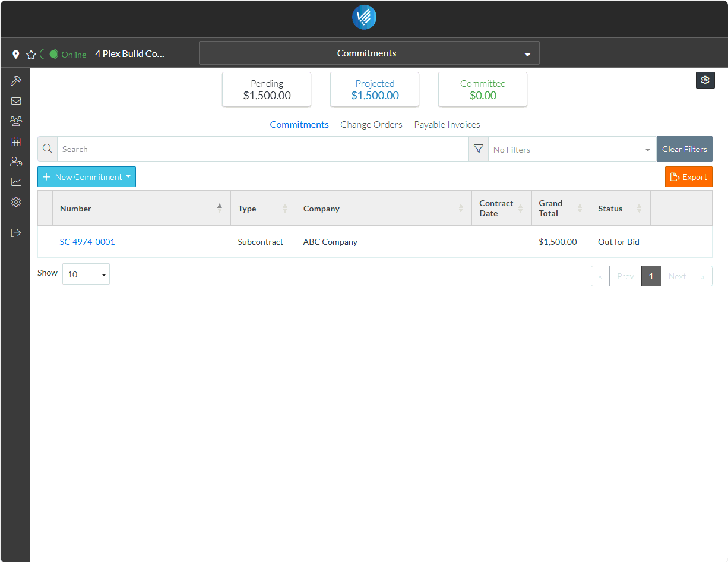Expand the Commitments module dropdown
Image resolution: width=728 pixels, height=562 pixels.
[x=369, y=53]
